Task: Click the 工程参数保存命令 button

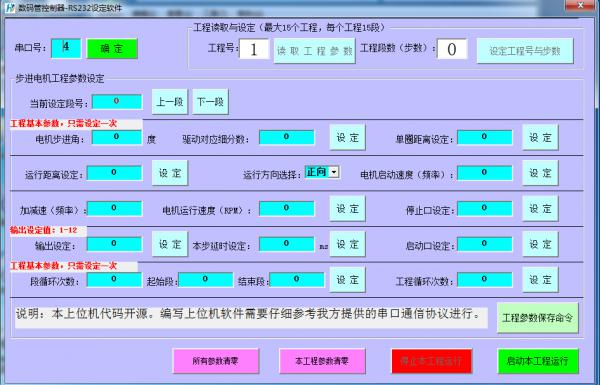Action: 538,318
